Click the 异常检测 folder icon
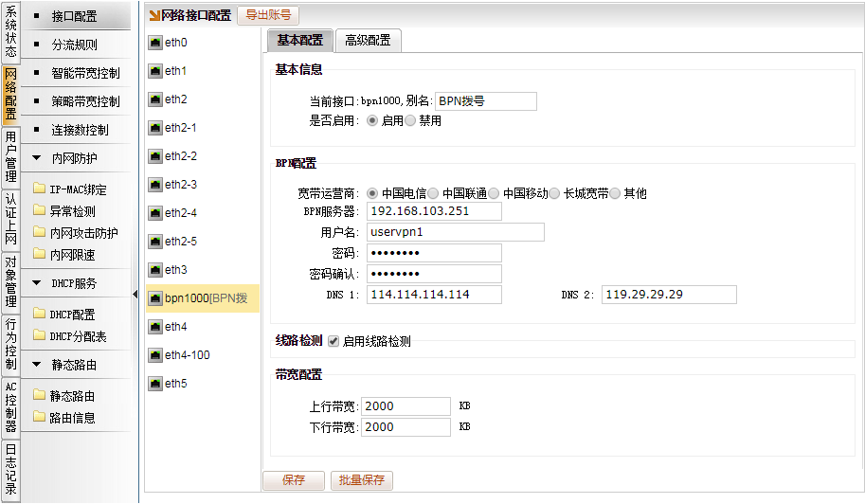The height and width of the screenshot is (504, 865). (x=39, y=211)
